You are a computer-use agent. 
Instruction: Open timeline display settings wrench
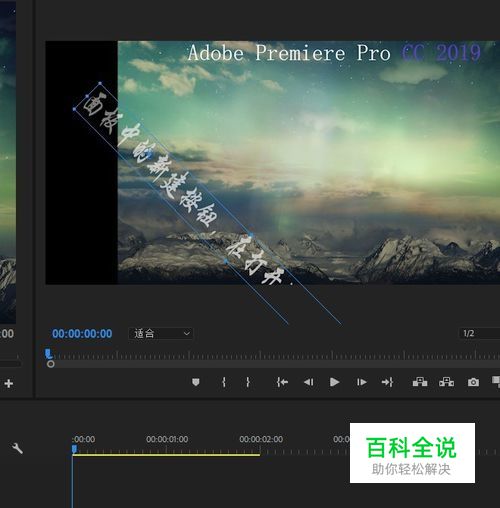[17, 448]
